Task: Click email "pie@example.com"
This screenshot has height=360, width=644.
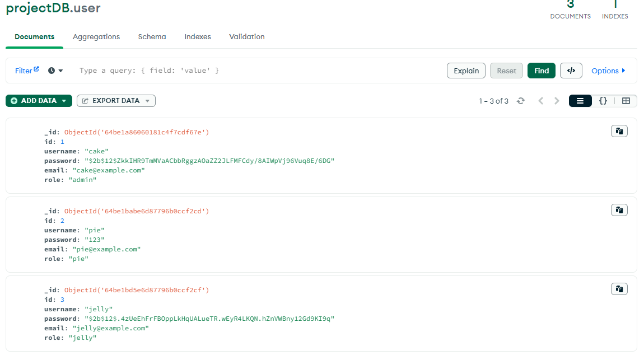Action: (x=107, y=249)
